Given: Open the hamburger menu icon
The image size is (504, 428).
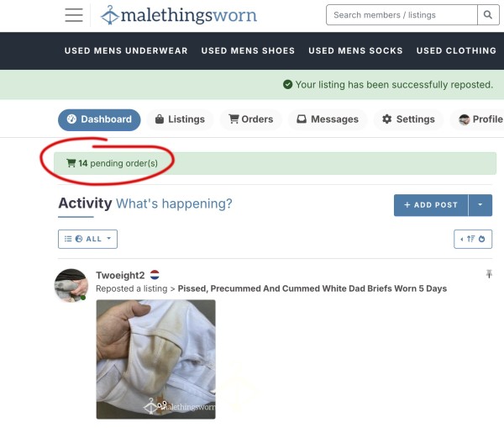Looking at the screenshot, I should click(74, 15).
